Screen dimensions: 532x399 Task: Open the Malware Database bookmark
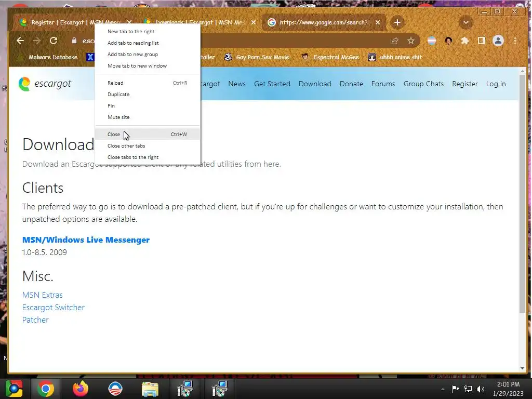pyautogui.click(x=47, y=57)
